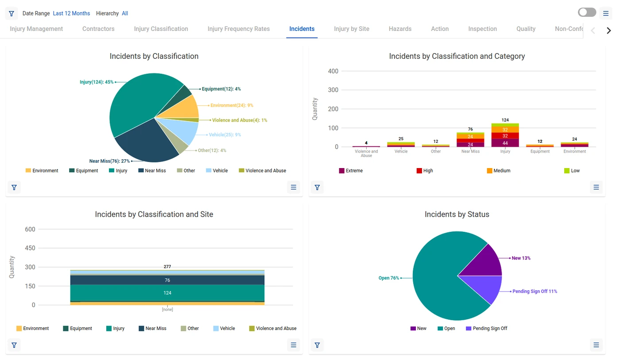Open menu for Incidents by Classification and Category
The width and height of the screenshot is (620, 364).
596,188
